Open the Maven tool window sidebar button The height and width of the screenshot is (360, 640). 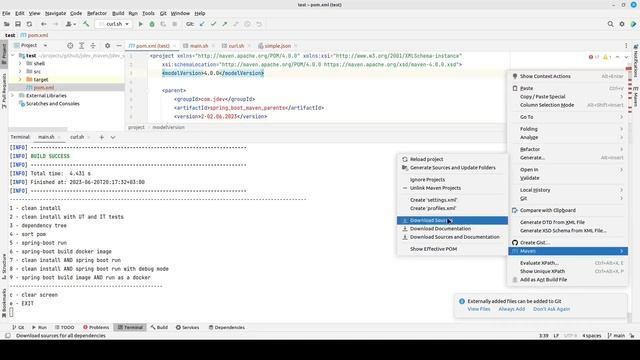point(636,97)
